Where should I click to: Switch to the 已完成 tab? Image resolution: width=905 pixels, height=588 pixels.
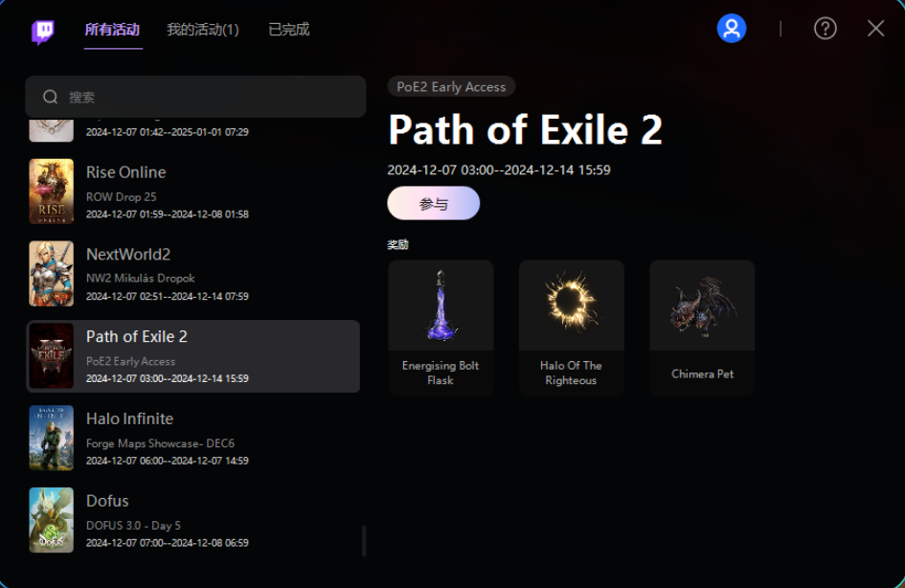tap(289, 30)
